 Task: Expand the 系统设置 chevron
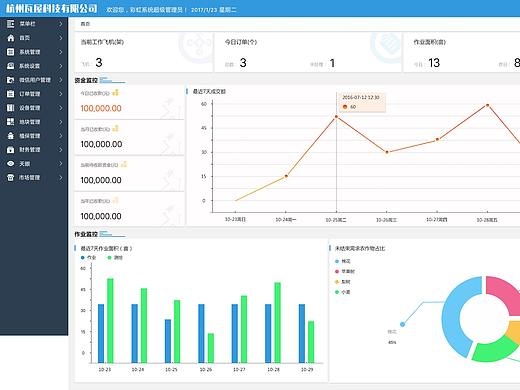tap(60, 66)
